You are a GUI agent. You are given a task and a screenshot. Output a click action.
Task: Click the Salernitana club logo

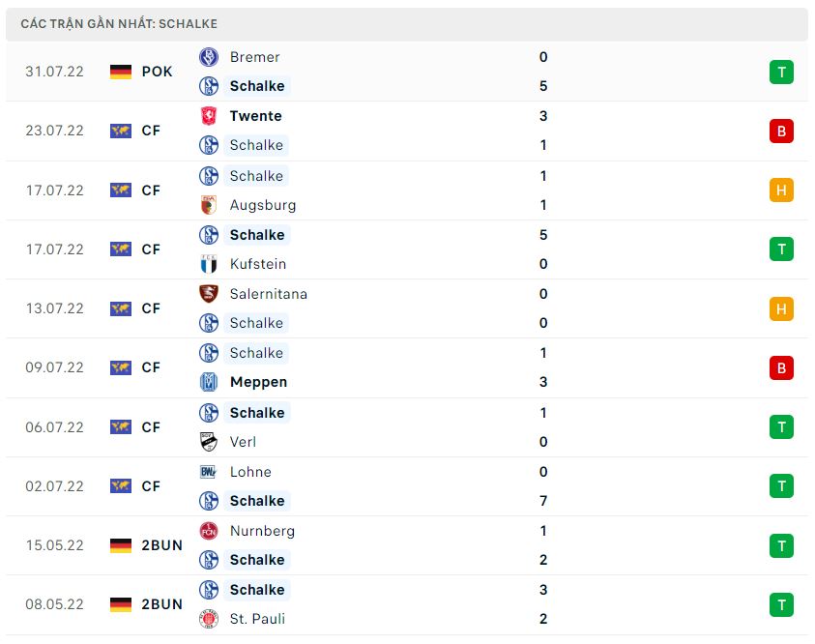click(211, 294)
